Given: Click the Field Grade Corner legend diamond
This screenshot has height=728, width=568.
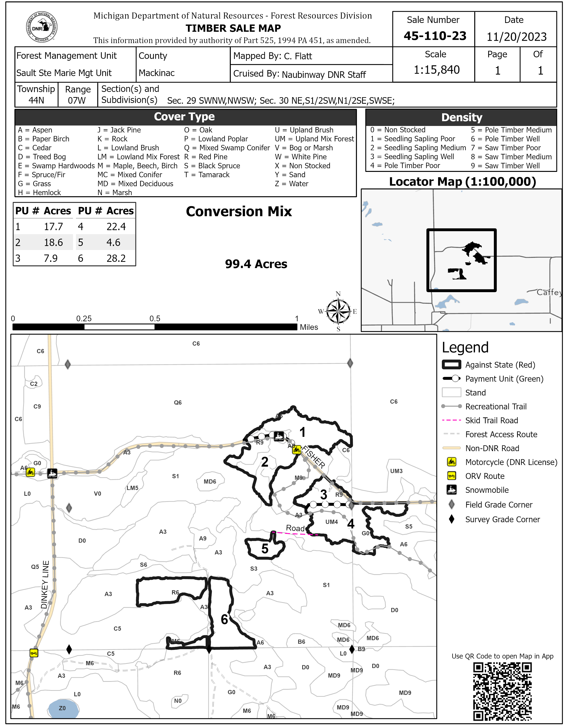Looking at the screenshot, I should tap(451, 504).
